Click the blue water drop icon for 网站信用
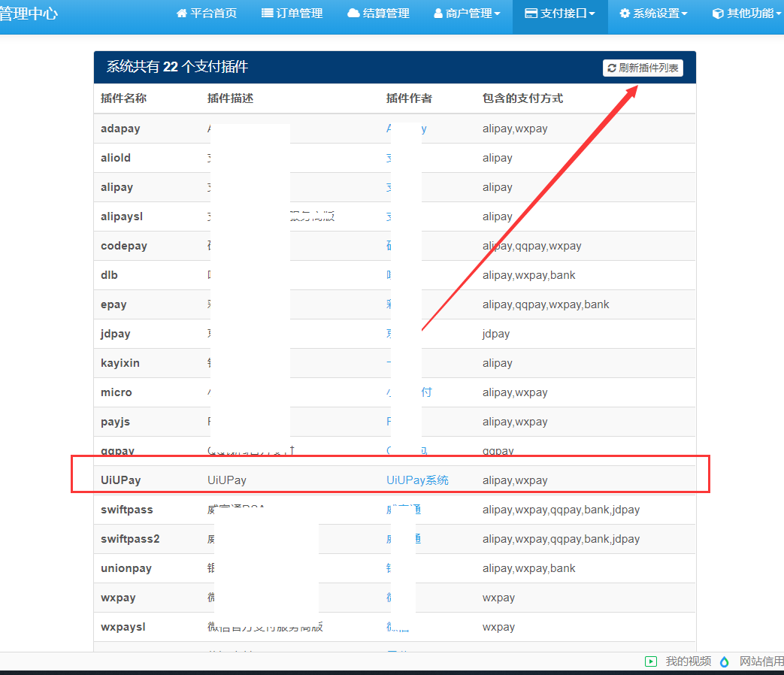 pos(725,661)
